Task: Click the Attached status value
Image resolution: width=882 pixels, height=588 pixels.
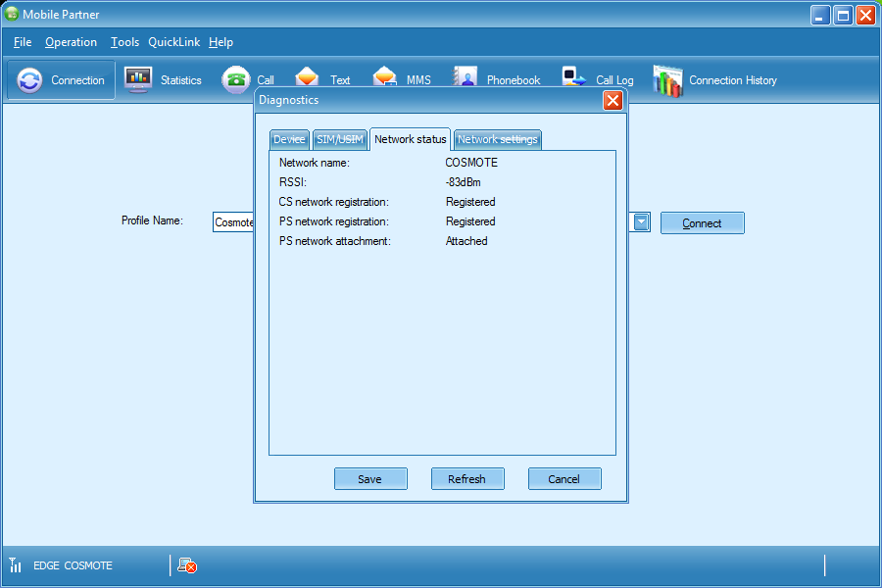Action: (466, 241)
